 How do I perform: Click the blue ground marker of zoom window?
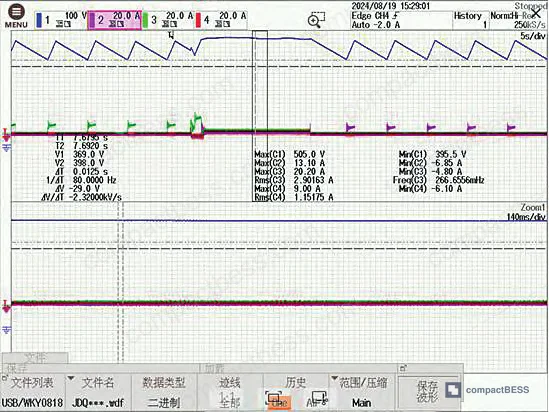(6, 329)
